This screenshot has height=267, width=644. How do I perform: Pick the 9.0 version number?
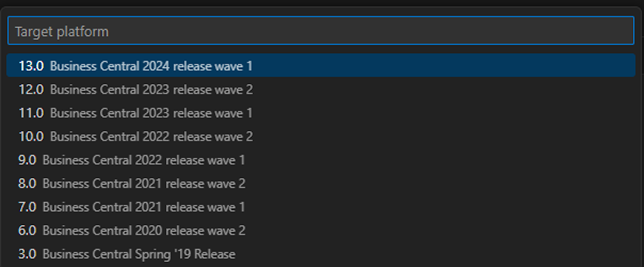coord(27,160)
